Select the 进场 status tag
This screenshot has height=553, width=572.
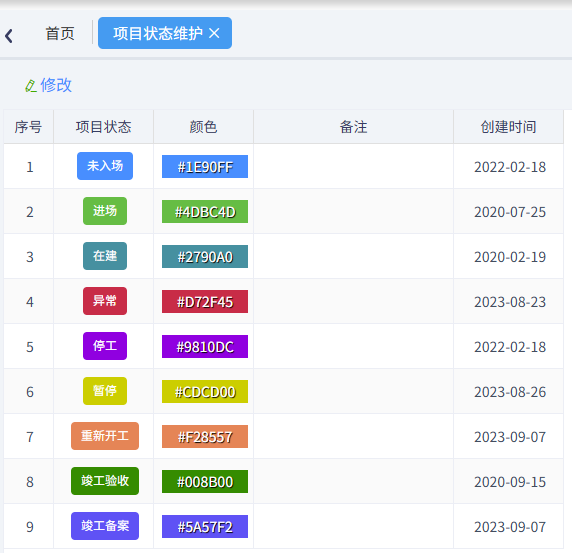105,211
